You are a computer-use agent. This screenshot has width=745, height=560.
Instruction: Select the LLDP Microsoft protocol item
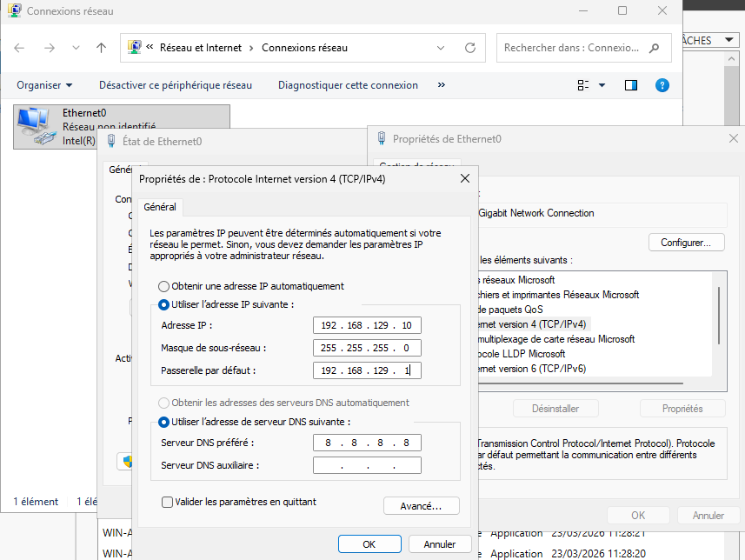522,354
